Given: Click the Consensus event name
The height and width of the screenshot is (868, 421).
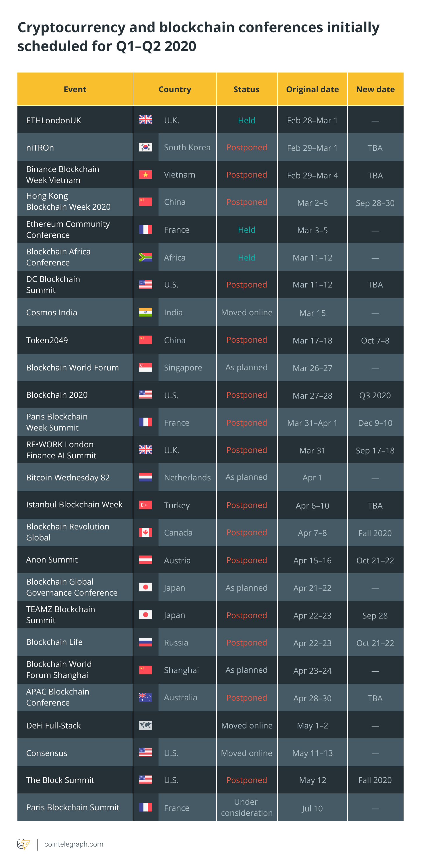Looking at the screenshot, I should coord(47,753).
